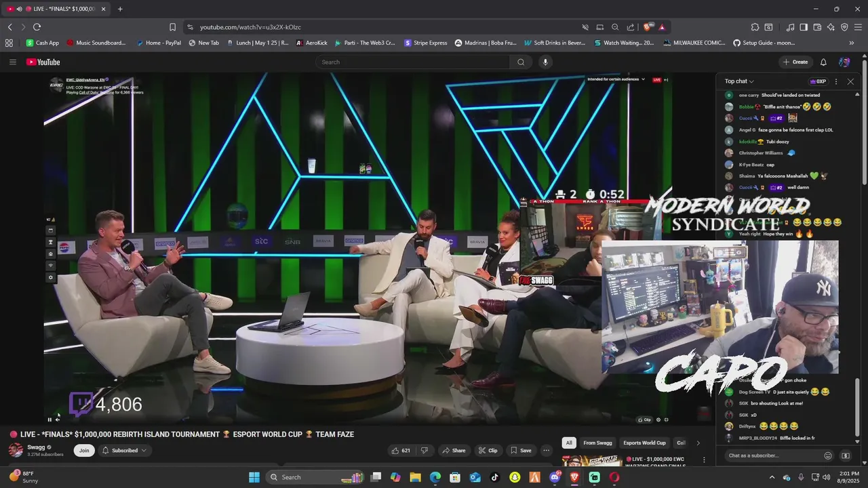Viewport: 868px width, 488px height.
Task: Open Brave Rewards triangle icon
Action: [x=662, y=27]
